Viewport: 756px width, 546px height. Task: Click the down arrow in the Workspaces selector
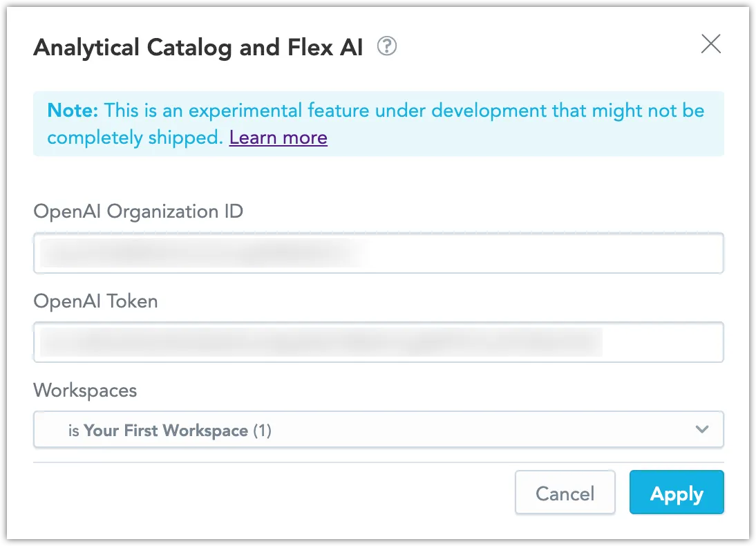tap(702, 429)
